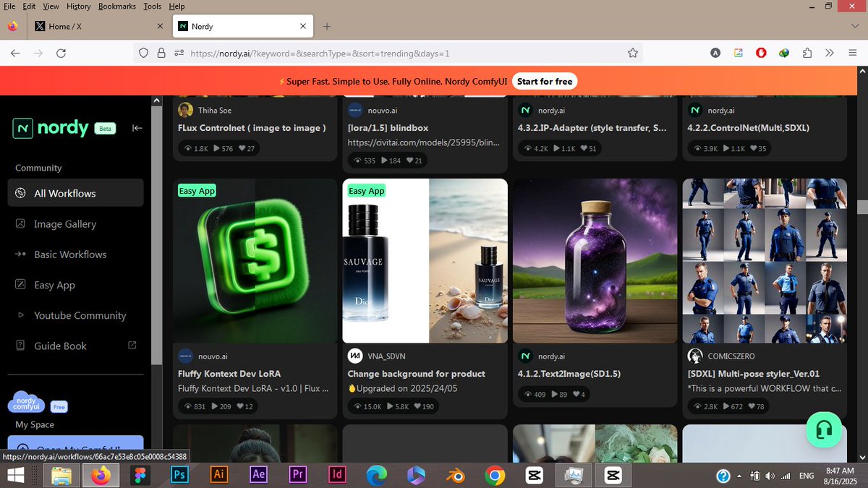Bookmark this page with star icon

point(633,53)
